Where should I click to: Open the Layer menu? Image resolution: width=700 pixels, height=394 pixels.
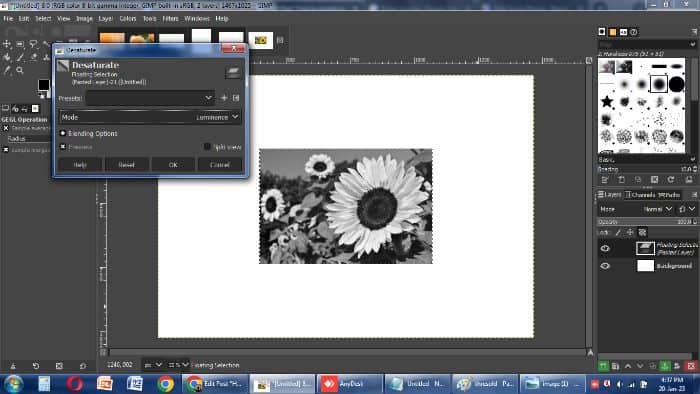pyautogui.click(x=106, y=19)
